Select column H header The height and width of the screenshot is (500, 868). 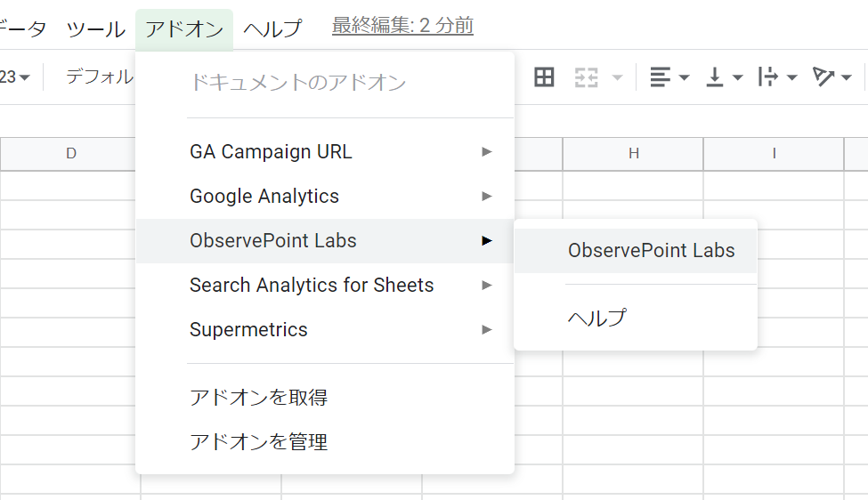633,154
